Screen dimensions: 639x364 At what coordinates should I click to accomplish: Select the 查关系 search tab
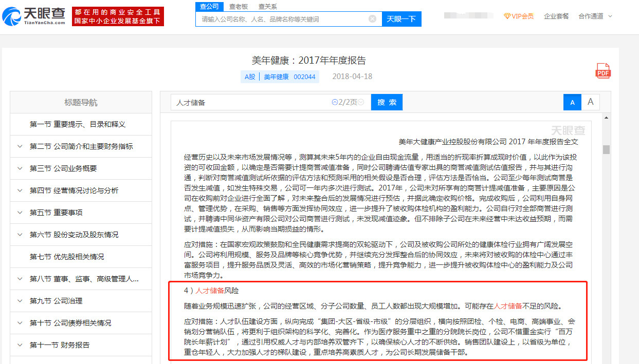point(268,6)
